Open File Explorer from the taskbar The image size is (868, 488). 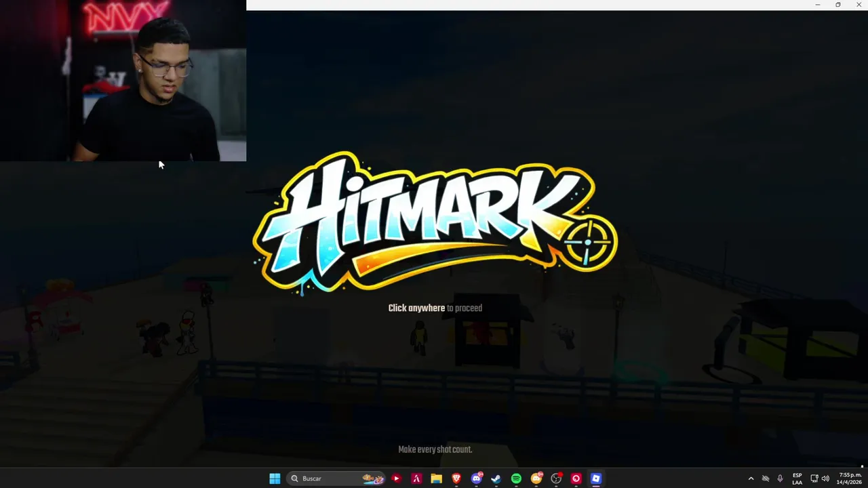[436, 479]
